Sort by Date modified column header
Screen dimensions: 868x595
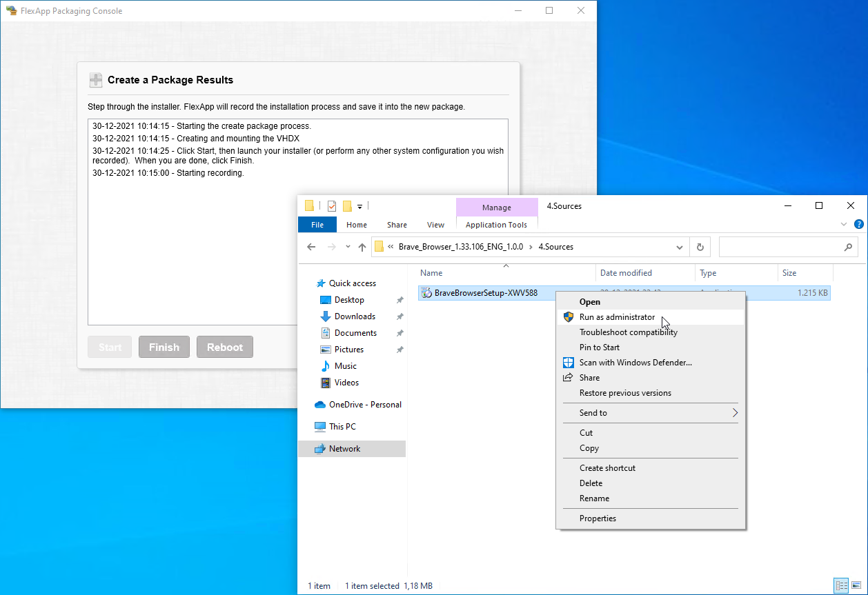click(x=626, y=273)
